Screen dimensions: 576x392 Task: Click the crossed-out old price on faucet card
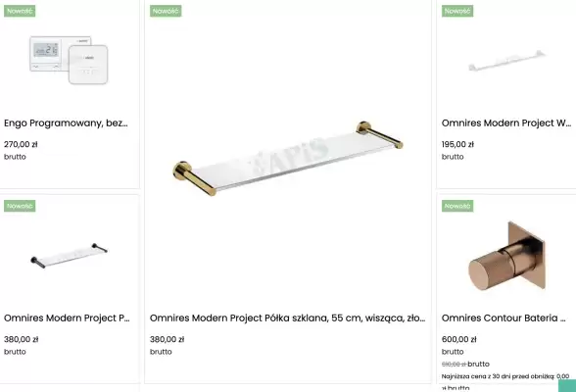(x=454, y=365)
